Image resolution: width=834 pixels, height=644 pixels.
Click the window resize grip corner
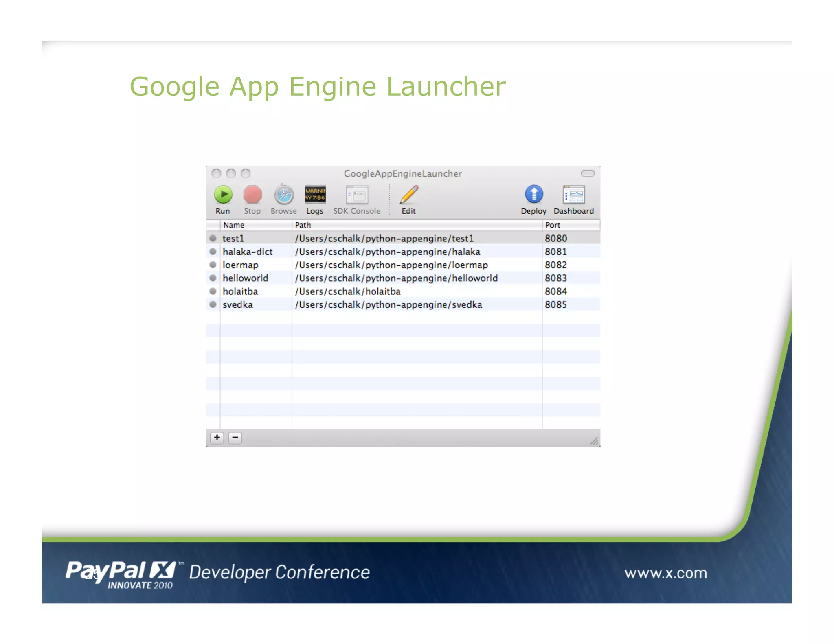[x=594, y=441]
